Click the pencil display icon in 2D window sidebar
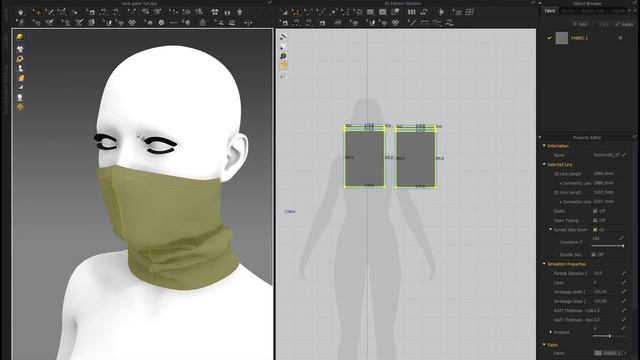The height and width of the screenshot is (360, 640). point(283,37)
